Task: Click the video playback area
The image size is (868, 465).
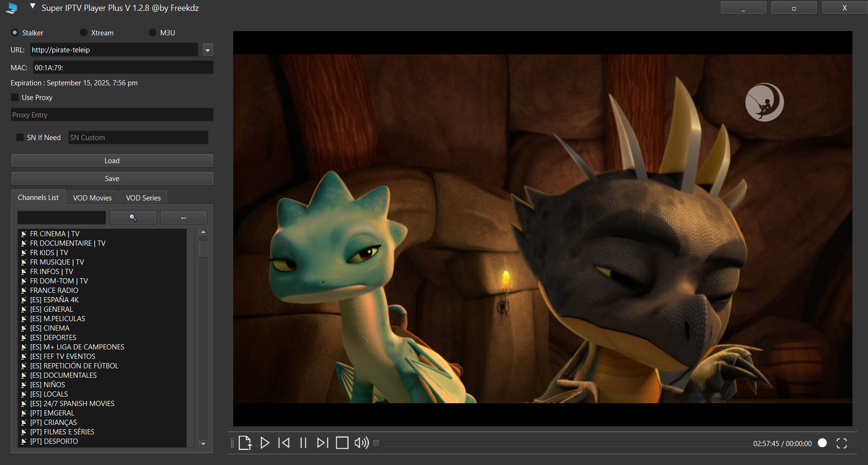Action: click(543, 229)
